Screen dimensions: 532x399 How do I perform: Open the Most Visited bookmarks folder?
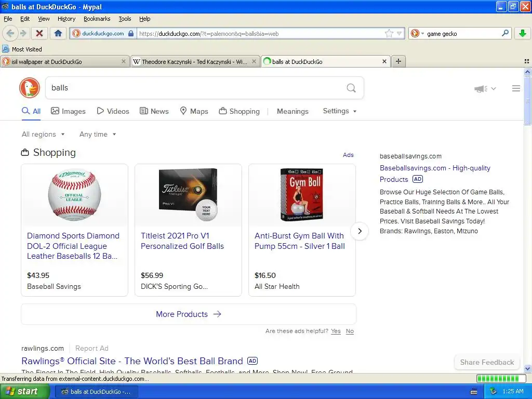[22, 49]
